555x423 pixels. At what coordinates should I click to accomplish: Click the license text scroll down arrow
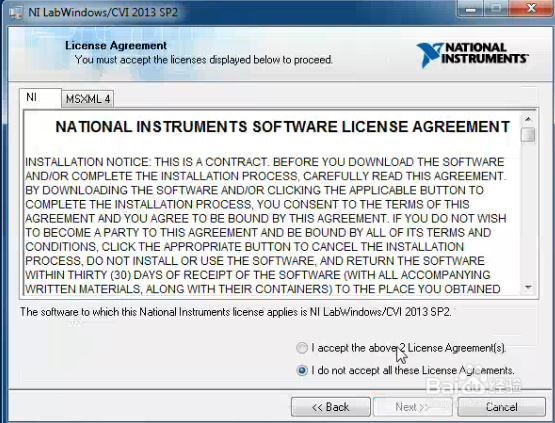528,287
